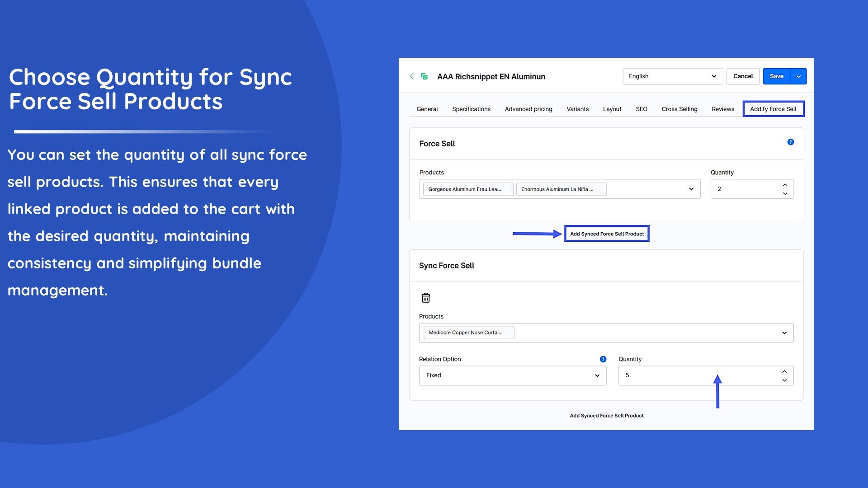Decrease Force Sell quantity with down arrow
The image size is (868, 488).
point(785,193)
